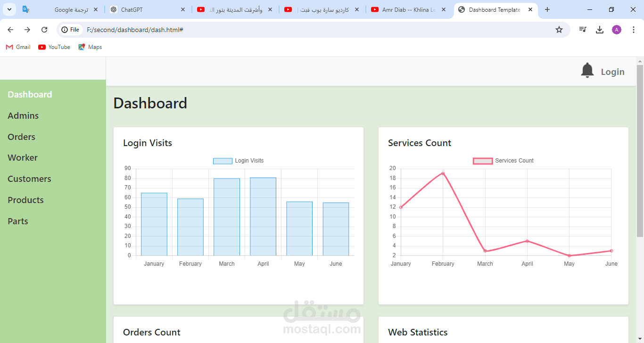Select Parts in the sidebar
The image size is (644, 343).
click(x=18, y=221)
